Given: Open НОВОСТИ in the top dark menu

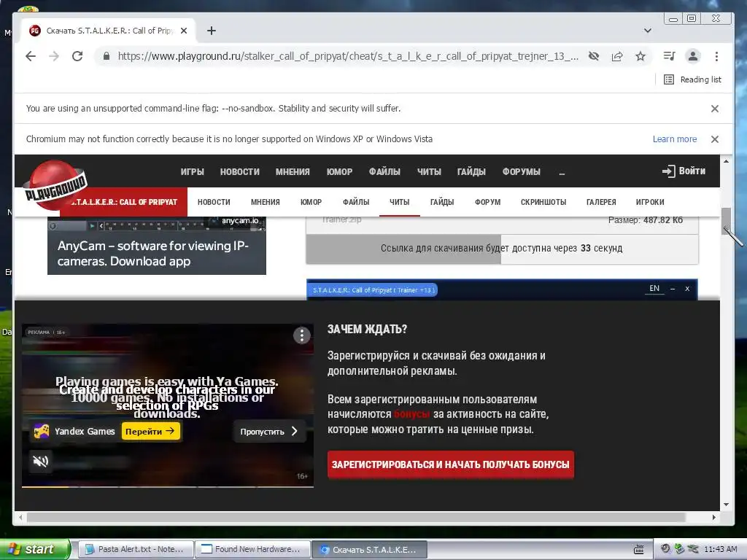Looking at the screenshot, I should 239,171.
